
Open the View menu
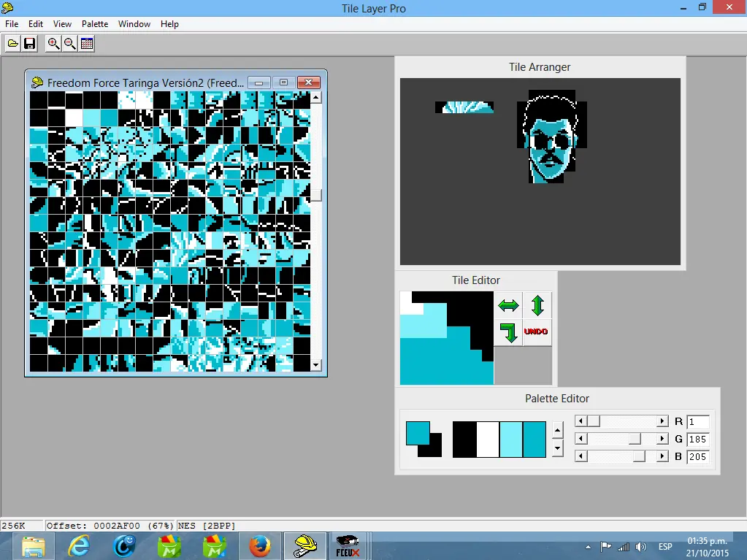click(62, 24)
